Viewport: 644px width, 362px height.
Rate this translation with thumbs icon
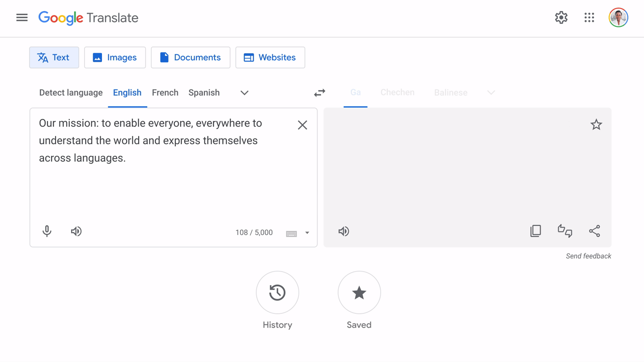(x=565, y=231)
